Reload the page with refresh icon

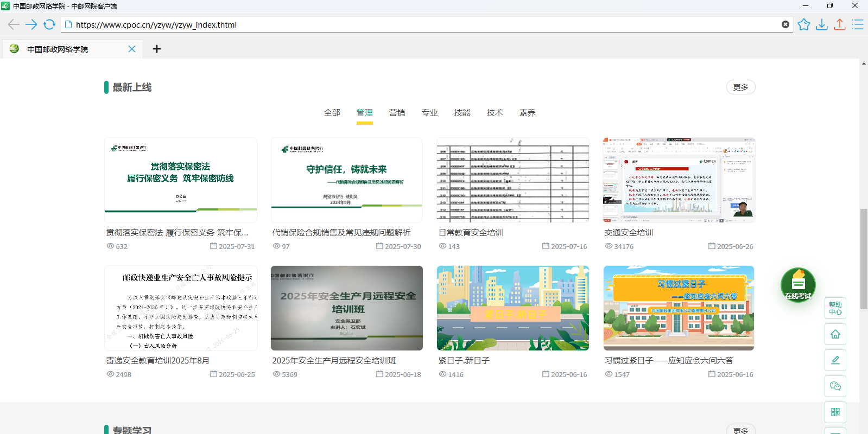(49, 24)
